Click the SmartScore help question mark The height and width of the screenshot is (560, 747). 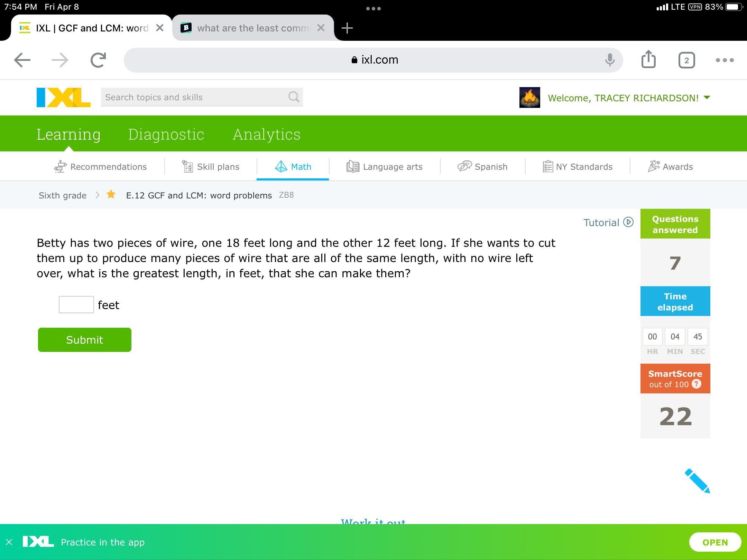pyautogui.click(x=696, y=384)
